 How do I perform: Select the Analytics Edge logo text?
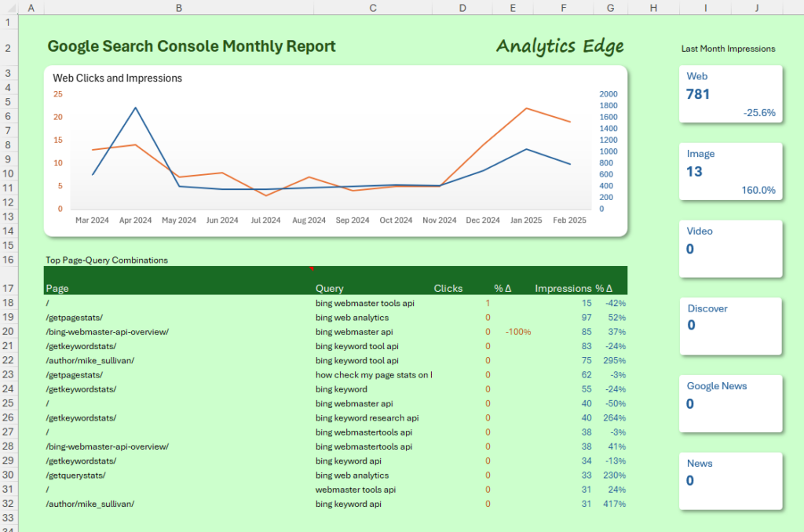(x=560, y=46)
